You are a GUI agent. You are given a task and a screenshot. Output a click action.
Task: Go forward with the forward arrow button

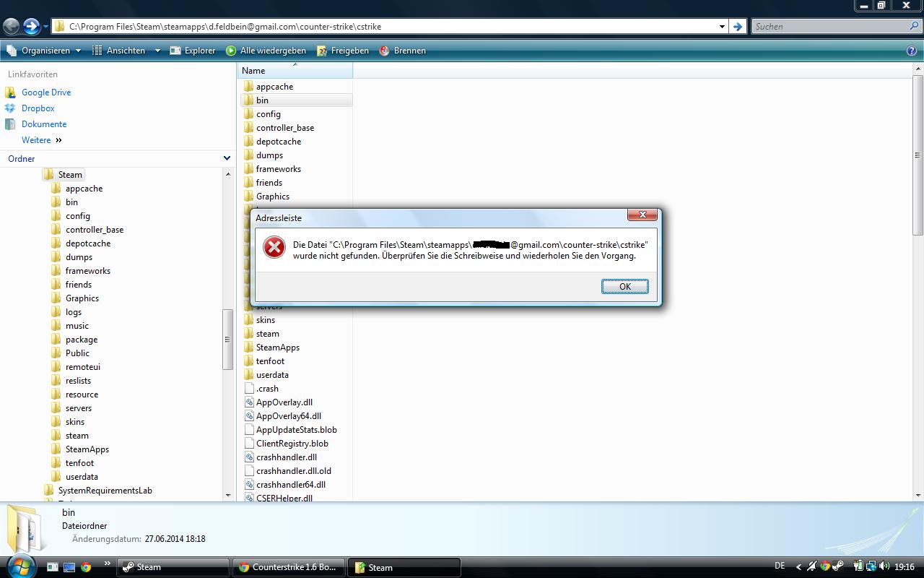click(x=31, y=27)
